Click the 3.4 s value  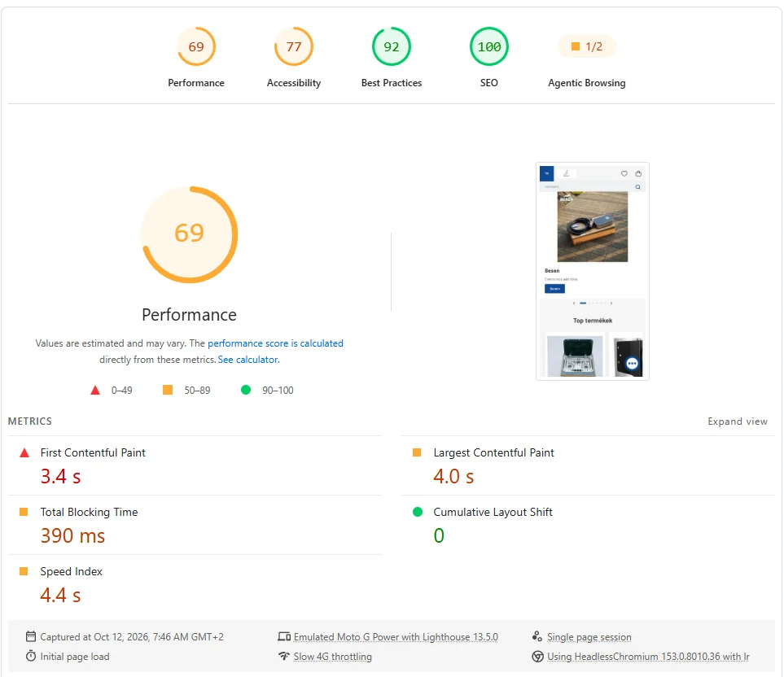point(60,477)
